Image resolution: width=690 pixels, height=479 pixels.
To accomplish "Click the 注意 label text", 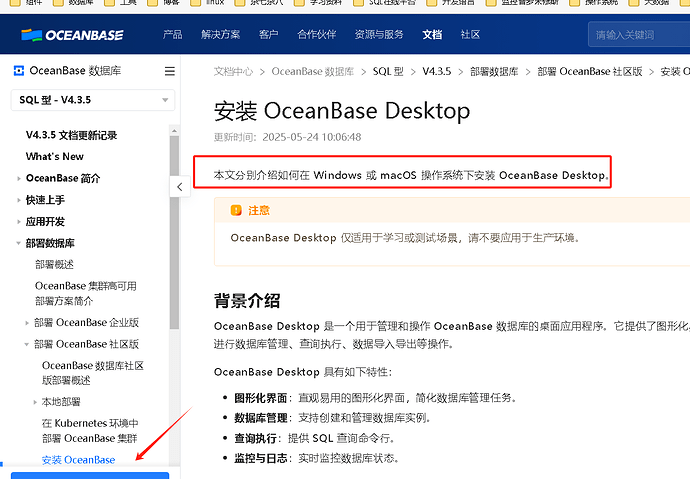I will (x=259, y=210).
